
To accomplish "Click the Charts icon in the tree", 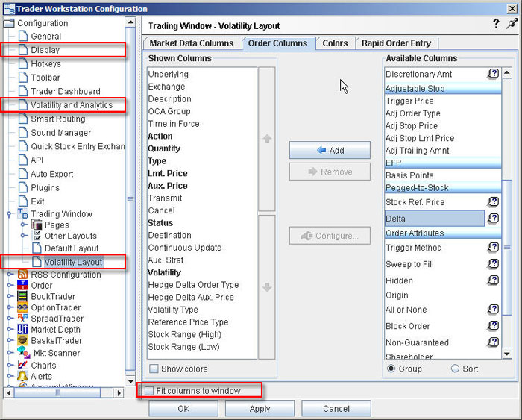I will click(x=22, y=365).
